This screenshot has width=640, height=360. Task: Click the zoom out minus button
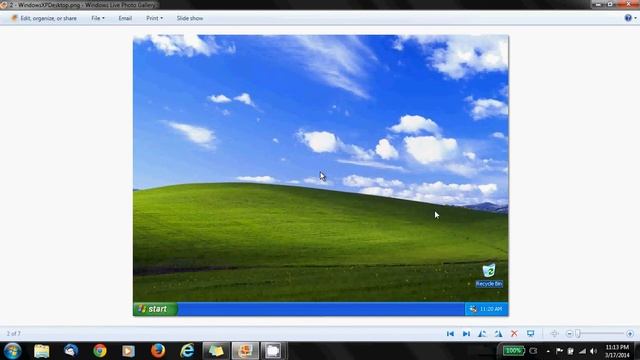[569, 334]
